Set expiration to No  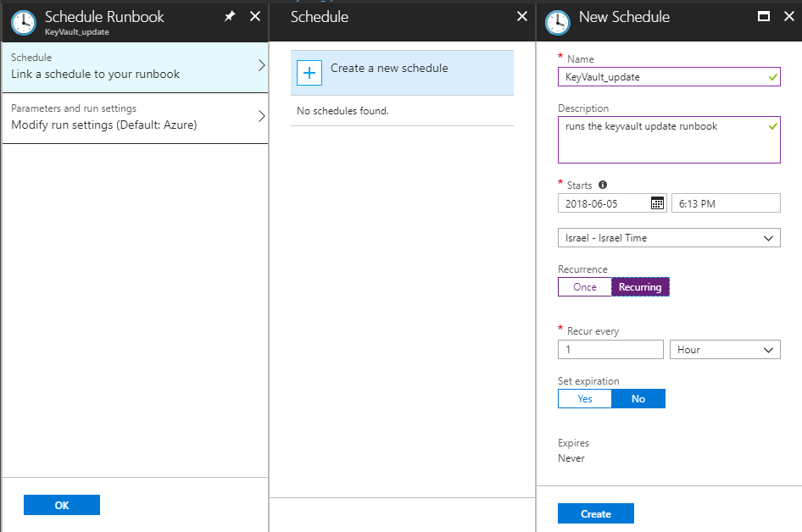point(638,399)
